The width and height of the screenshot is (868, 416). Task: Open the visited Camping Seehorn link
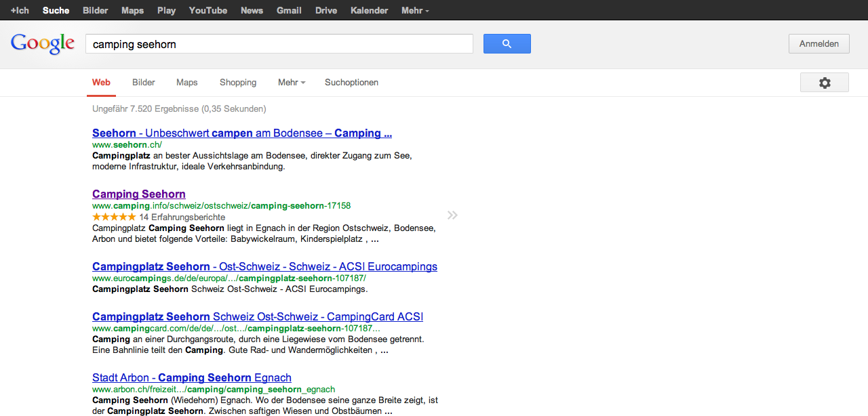click(x=139, y=194)
